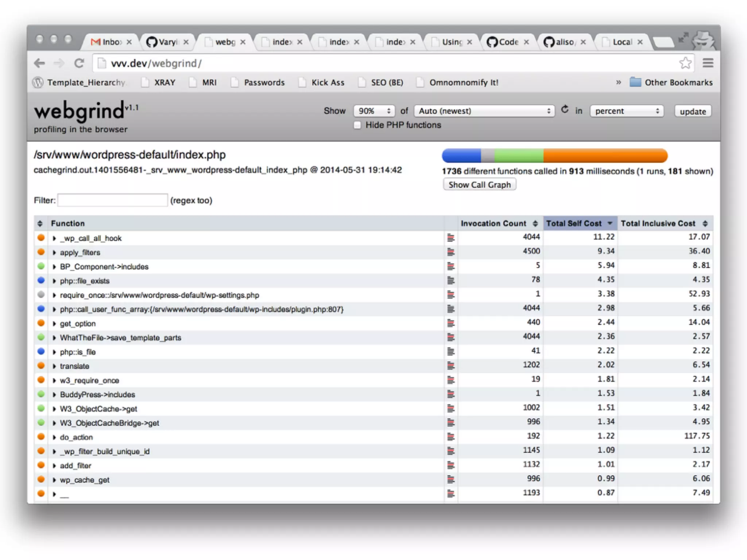Image resolution: width=747 pixels, height=560 pixels.
Task: Open the Kick Ass bookmark
Action: pos(322,82)
